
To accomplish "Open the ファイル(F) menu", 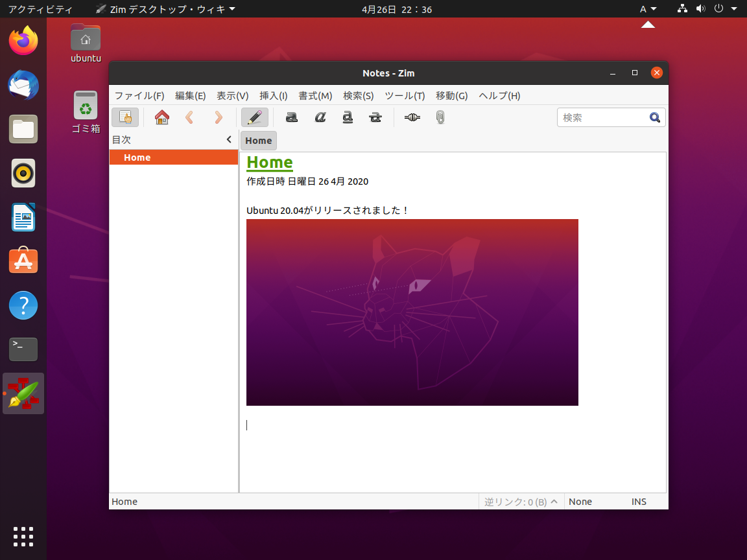I will [x=139, y=96].
